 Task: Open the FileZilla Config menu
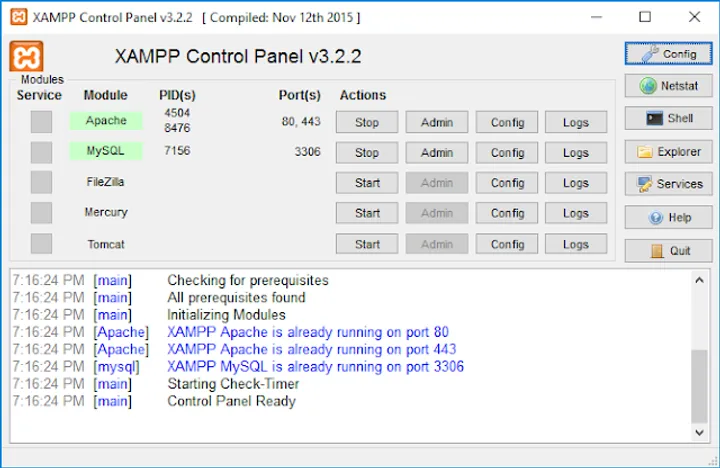(507, 183)
